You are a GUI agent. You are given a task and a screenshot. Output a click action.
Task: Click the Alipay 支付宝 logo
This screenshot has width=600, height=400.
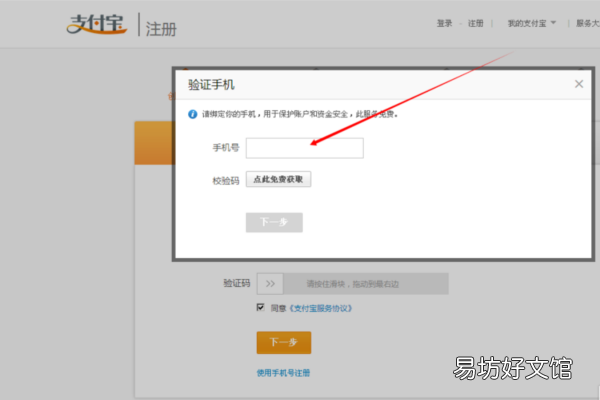[96, 24]
